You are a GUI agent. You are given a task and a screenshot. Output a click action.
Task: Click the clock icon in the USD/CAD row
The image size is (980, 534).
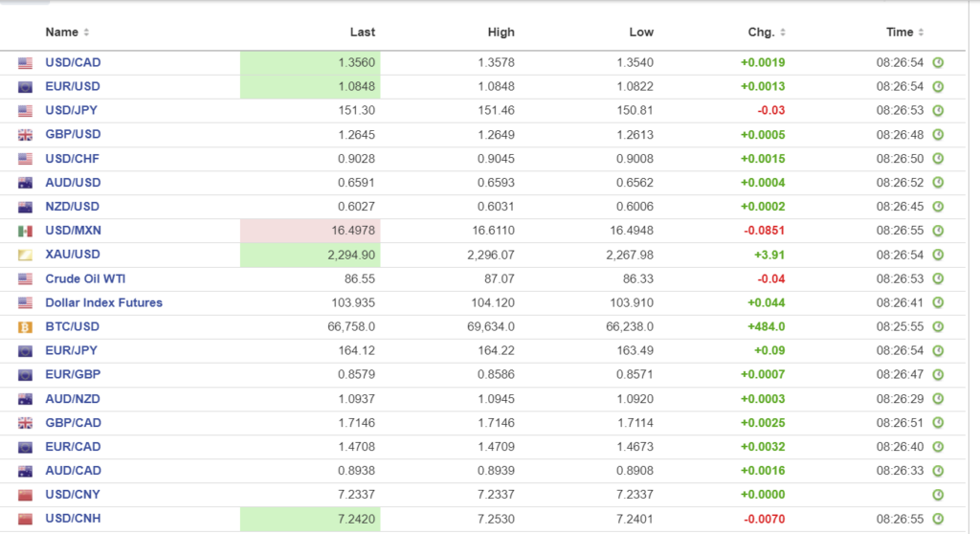click(938, 63)
